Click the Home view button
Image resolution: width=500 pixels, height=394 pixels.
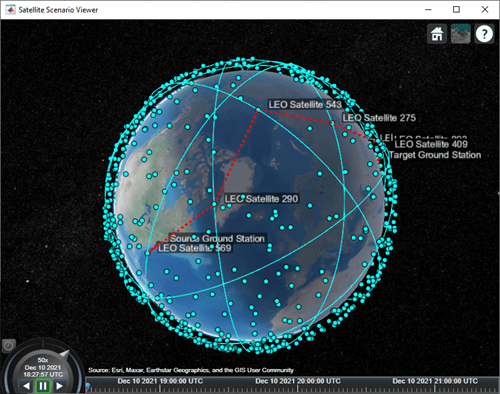point(437,34)
